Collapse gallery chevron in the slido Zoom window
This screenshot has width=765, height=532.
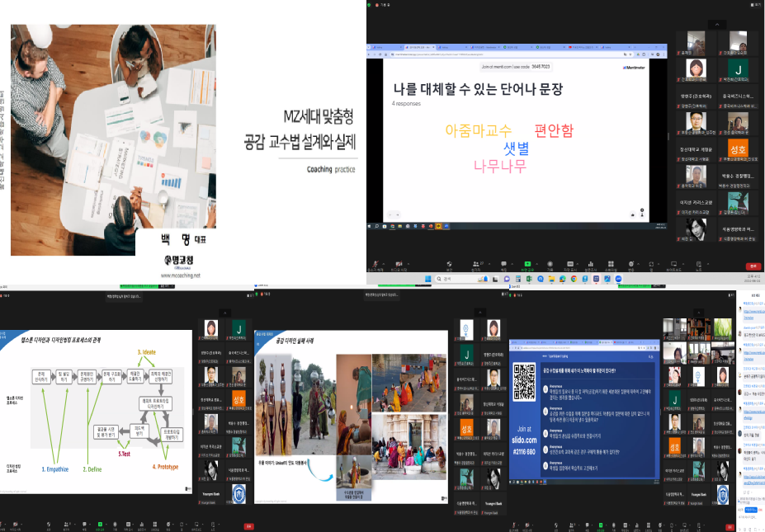pyautogui.click(x=699, y=313)
